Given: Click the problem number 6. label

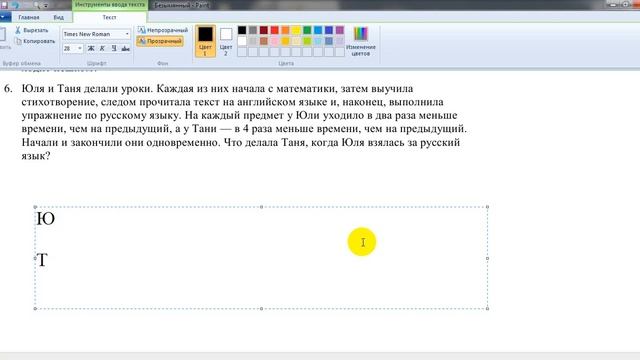Looking at the screenshot, I should pyautogui.click(x=8, y=89).
